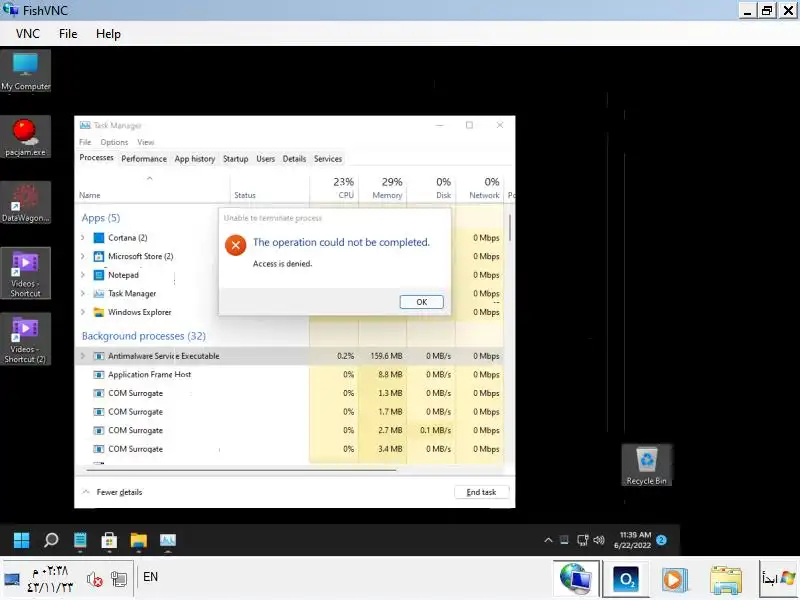800x600 pixels.
Task: Click OK in the access denied dialog
Action: click(x=421, y=302)
